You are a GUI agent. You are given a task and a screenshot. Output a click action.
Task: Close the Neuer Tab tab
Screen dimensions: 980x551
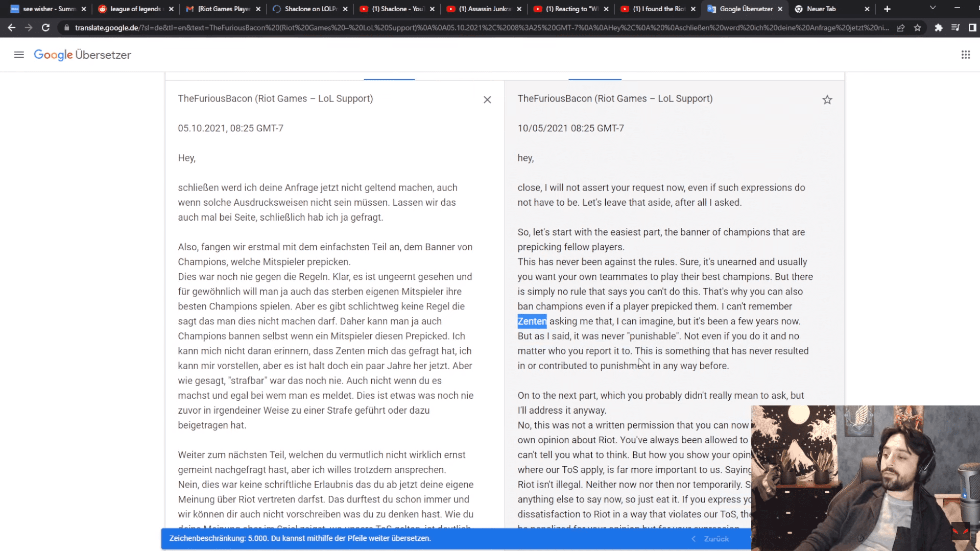(x=867, y=9)
